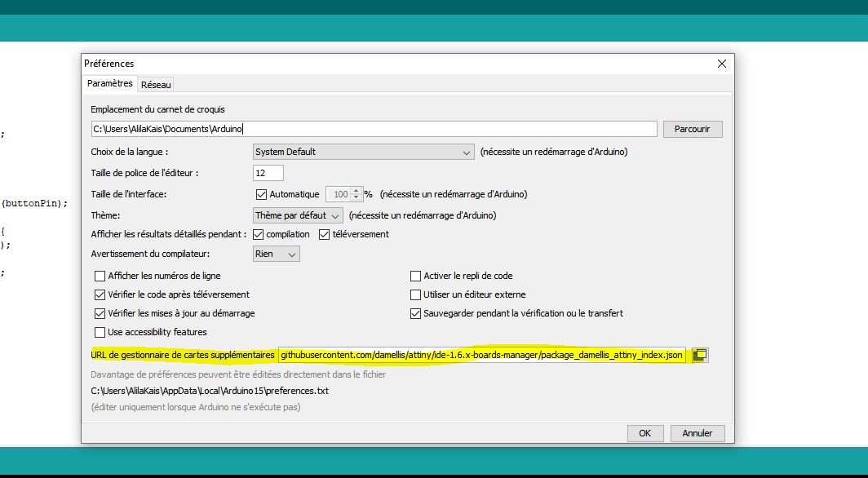Click the Parcourir button
Image resolution: width=868 pixels, height=478 pixels.
coord(693,129)
